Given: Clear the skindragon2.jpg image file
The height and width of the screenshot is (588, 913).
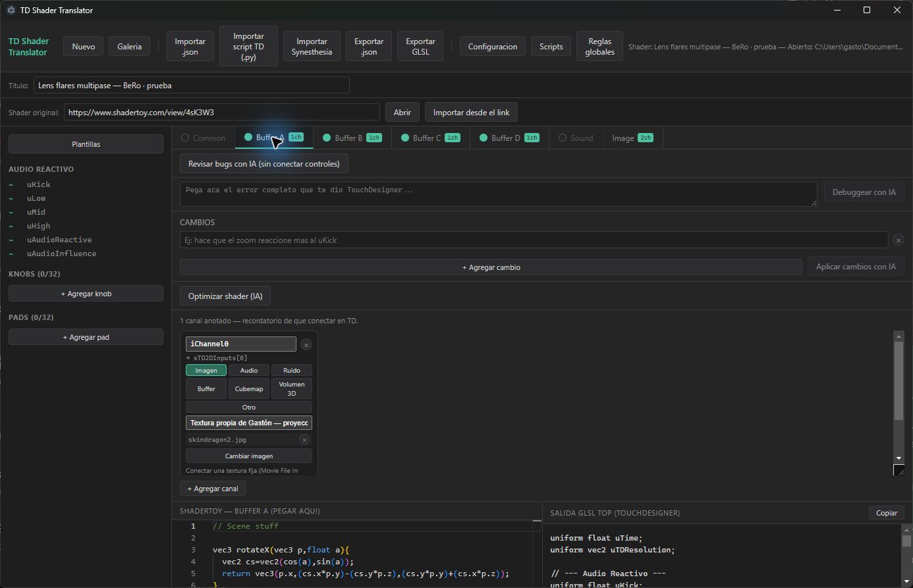Looking at the screenshot, I should pos(304,440).
